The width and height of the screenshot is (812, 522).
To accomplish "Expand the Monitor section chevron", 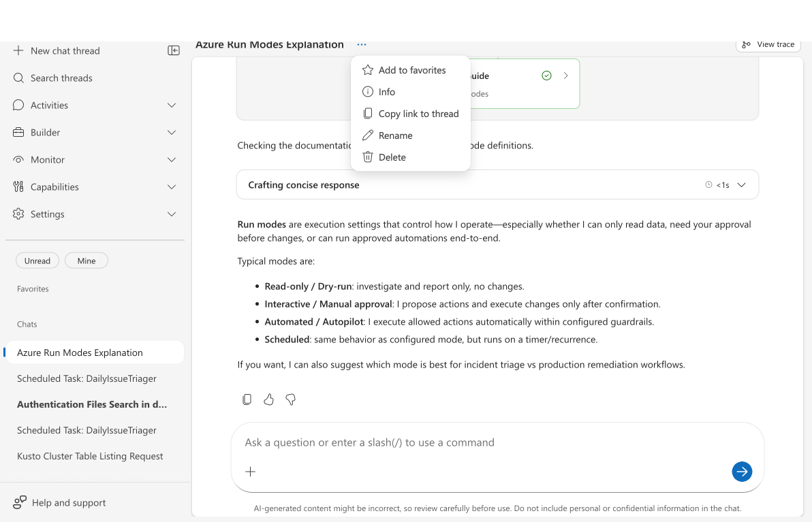I will point(172,160).
